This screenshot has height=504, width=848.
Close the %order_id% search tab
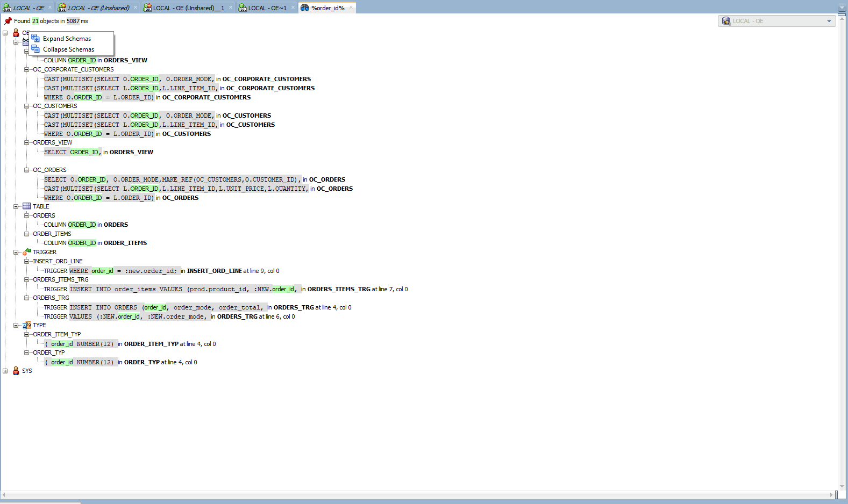[x=351, y=8]
